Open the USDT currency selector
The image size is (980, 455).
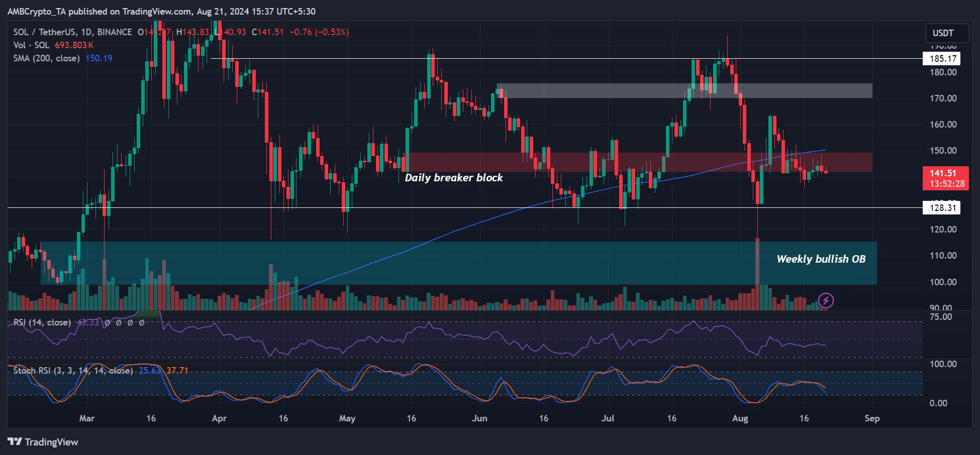pyautogui.click(x=947, y=33)
